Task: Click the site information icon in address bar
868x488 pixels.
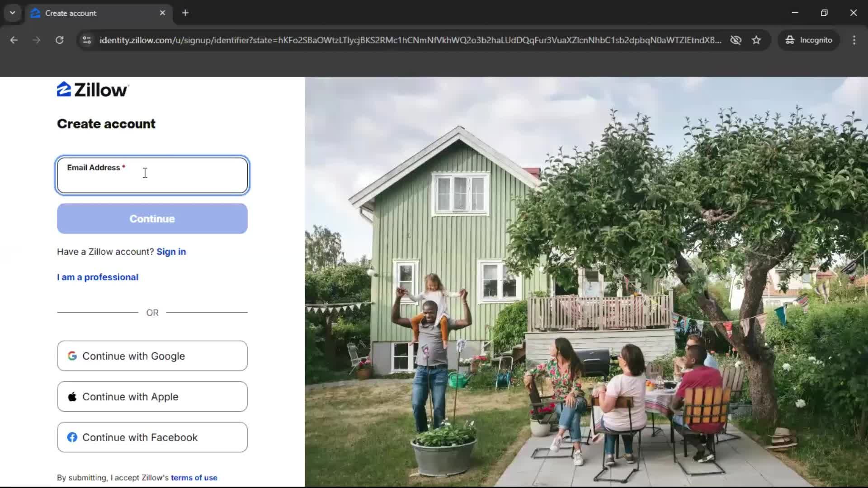Action: (x=86, y=40)
